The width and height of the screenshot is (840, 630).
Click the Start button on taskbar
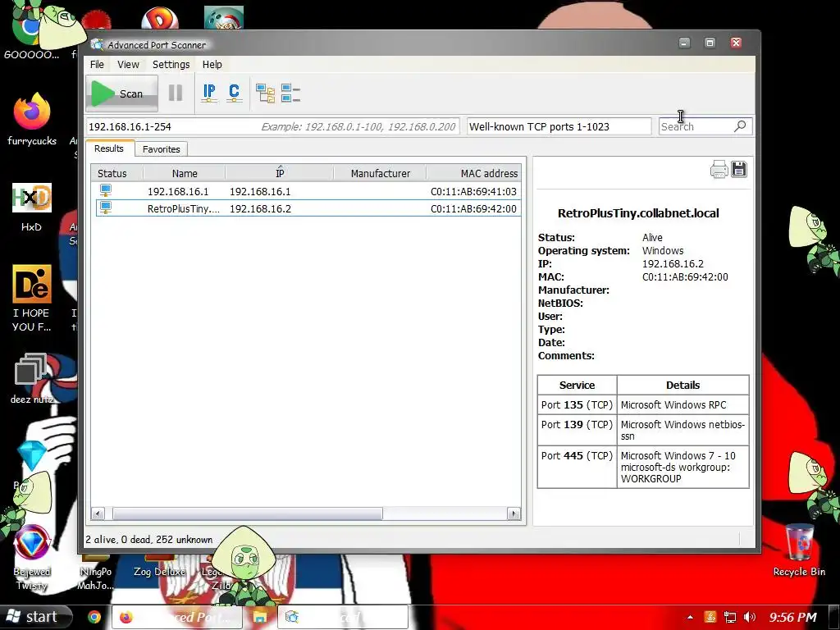point(35,617)
